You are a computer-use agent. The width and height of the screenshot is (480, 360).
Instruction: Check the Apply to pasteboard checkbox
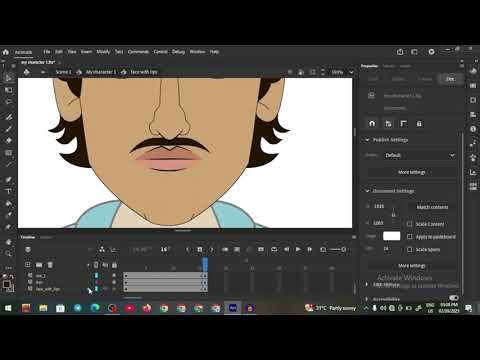(x=410, y=237)
